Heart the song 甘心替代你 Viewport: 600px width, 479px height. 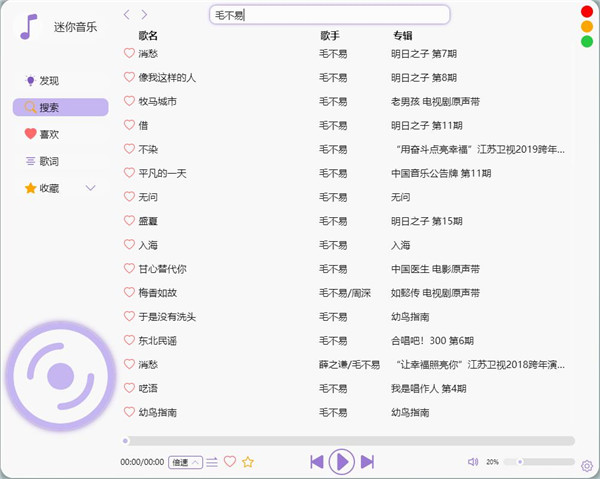[x=129, y=268]
